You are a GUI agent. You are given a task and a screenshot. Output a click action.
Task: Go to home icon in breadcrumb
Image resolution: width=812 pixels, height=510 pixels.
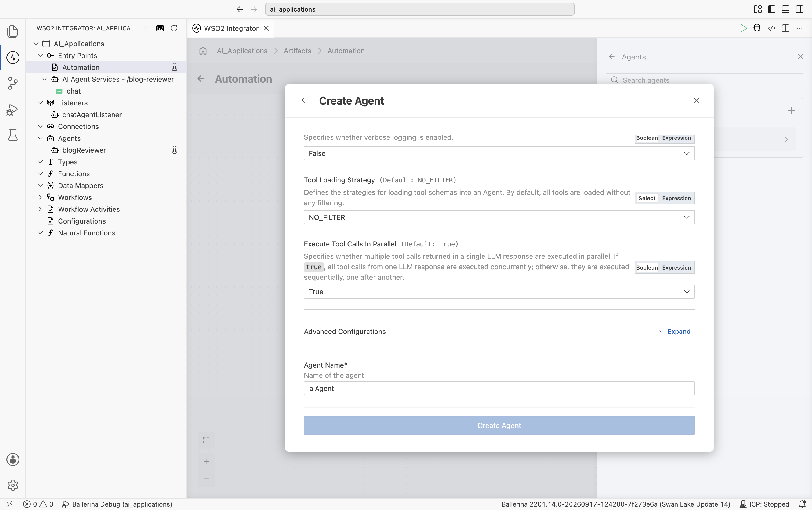pyautogui.click(x=203, y=51)
